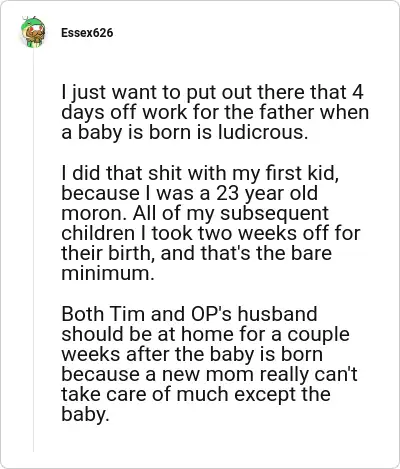Click the paragraph starting "Both Tim and OP's husband"
The height and width of the screenshot is (469, 400).
click(209, 364)
